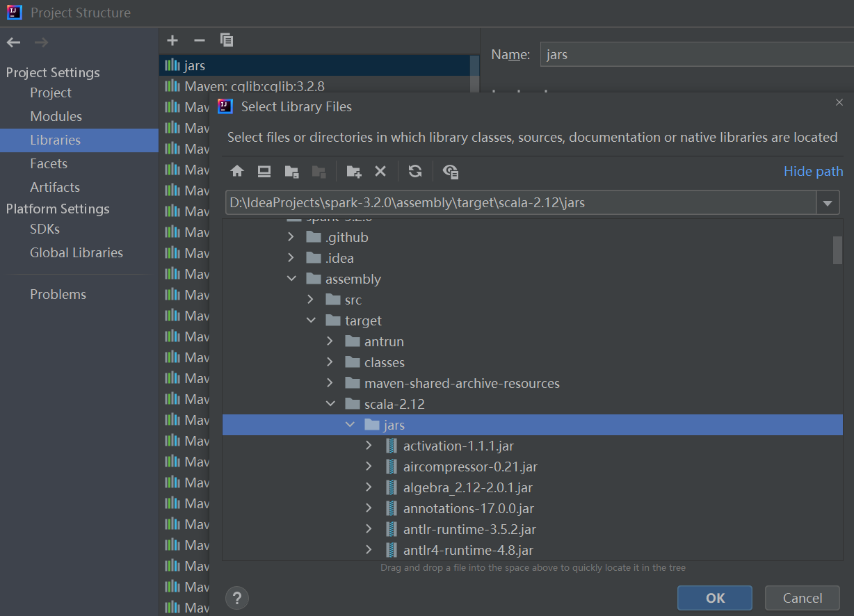Click the aircompressor-0.21.jar archive icon
The image size is (854, 616).
point(392,467)
